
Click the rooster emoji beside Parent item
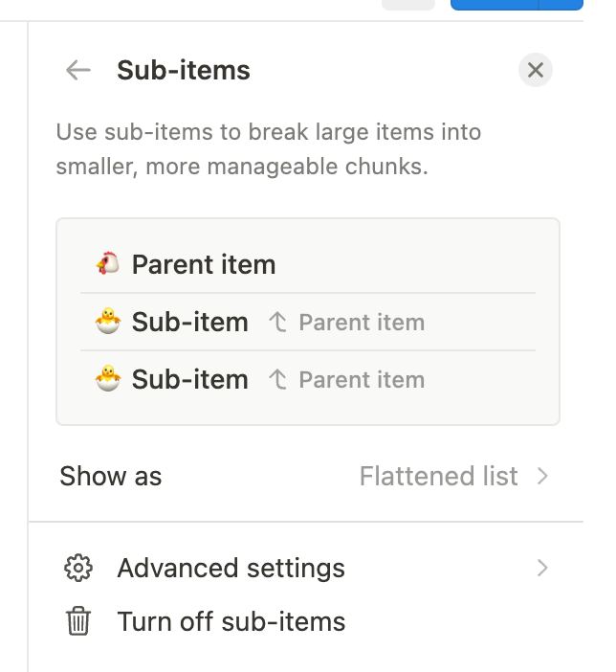(x=107, y=263)
